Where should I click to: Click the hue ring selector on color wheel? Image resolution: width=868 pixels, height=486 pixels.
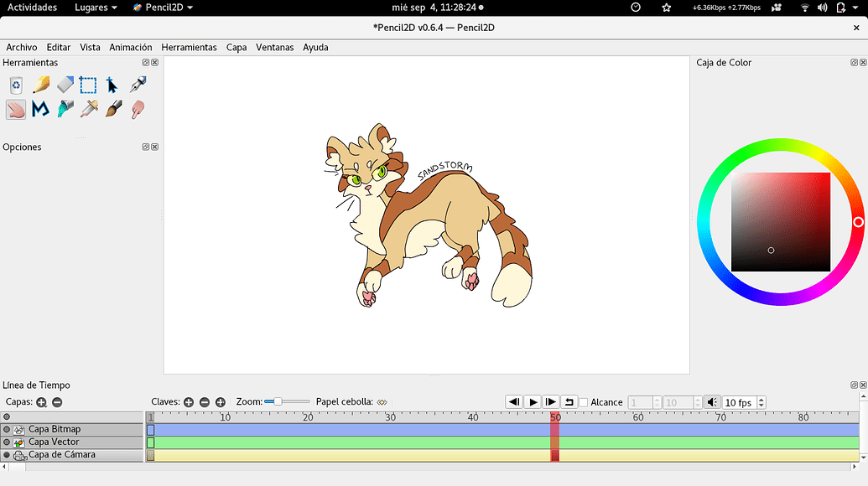858,222
